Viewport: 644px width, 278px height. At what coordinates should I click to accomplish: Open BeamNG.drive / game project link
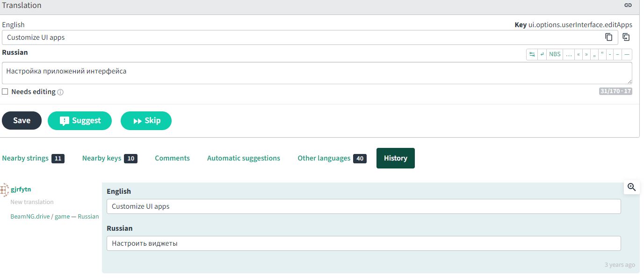(x=40, y=217)
